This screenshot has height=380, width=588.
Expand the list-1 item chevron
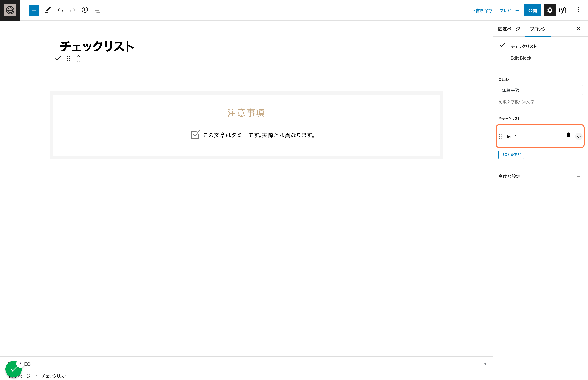579,137
